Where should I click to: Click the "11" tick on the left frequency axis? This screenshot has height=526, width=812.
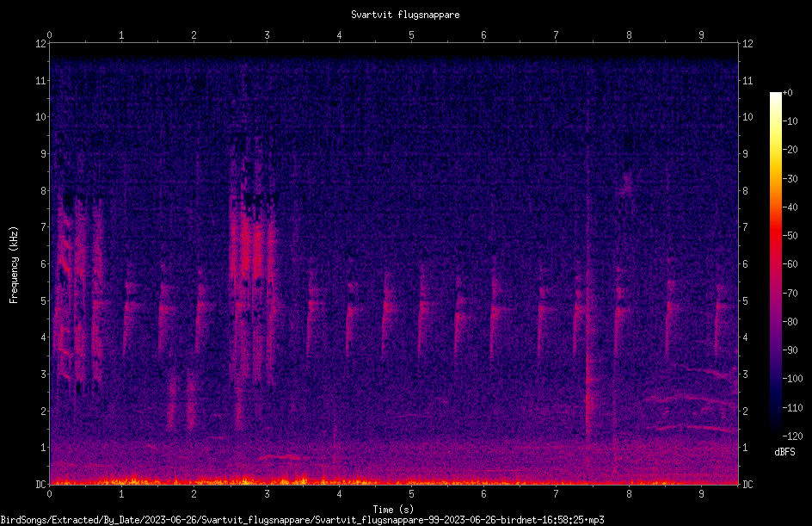click(x=41, y=81)
